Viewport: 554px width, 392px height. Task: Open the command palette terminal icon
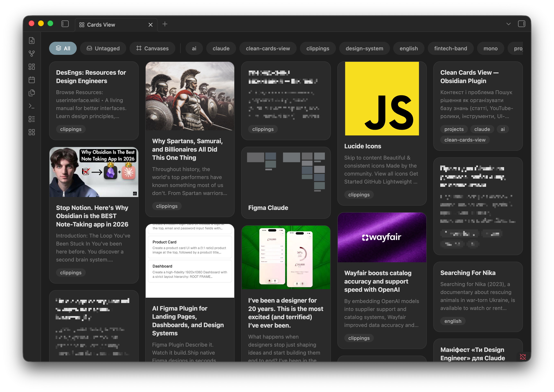point(32,106)
